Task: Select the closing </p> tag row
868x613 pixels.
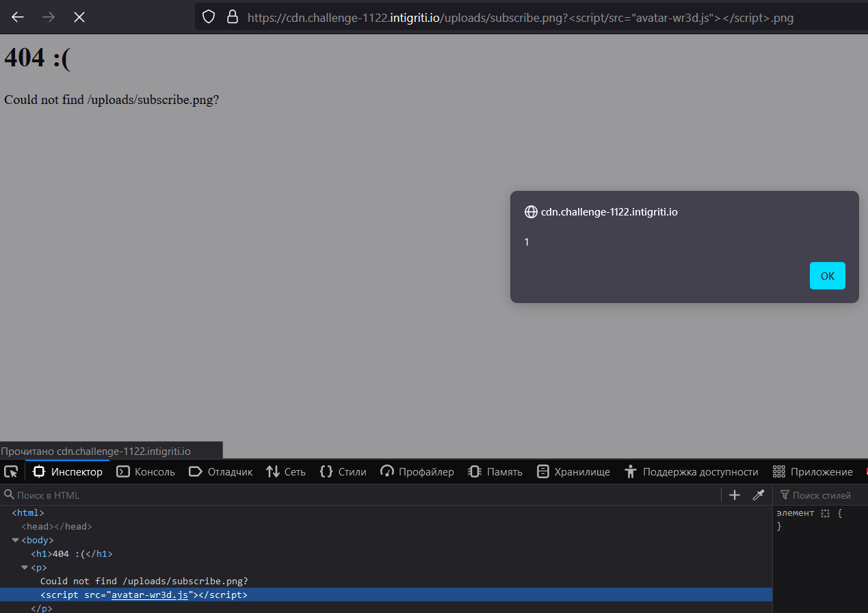Action: tap(386, 608)
